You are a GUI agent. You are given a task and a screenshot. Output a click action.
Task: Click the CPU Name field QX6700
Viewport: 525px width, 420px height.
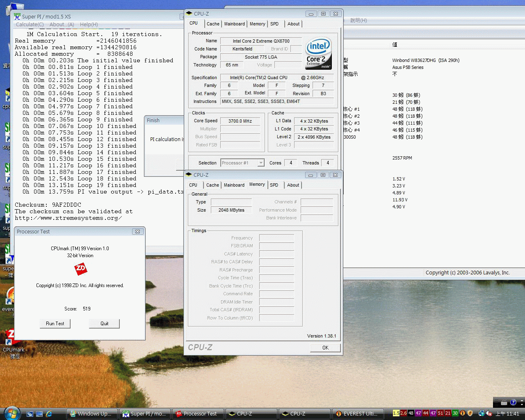coord(261,41)
